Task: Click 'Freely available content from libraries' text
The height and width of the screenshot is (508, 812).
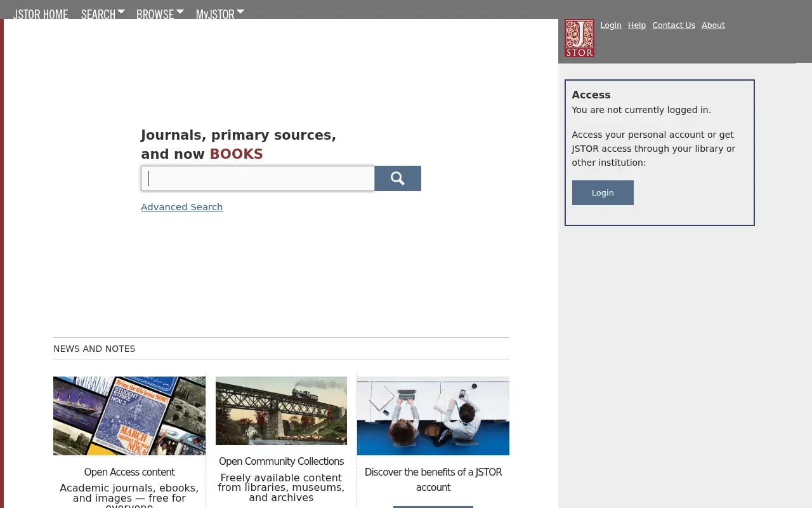Action: [x=281, y=488]
